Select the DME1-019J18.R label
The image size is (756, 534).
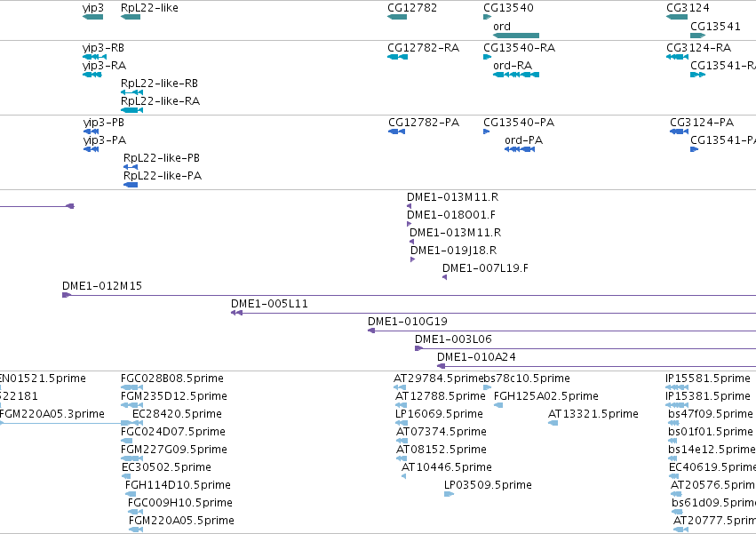point(454,251)
